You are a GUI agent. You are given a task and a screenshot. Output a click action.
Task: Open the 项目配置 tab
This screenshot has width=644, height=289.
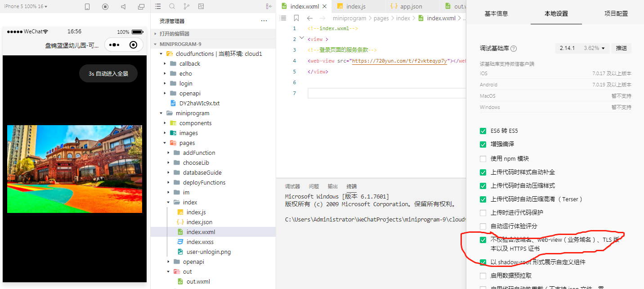click(x=616, y=14)
